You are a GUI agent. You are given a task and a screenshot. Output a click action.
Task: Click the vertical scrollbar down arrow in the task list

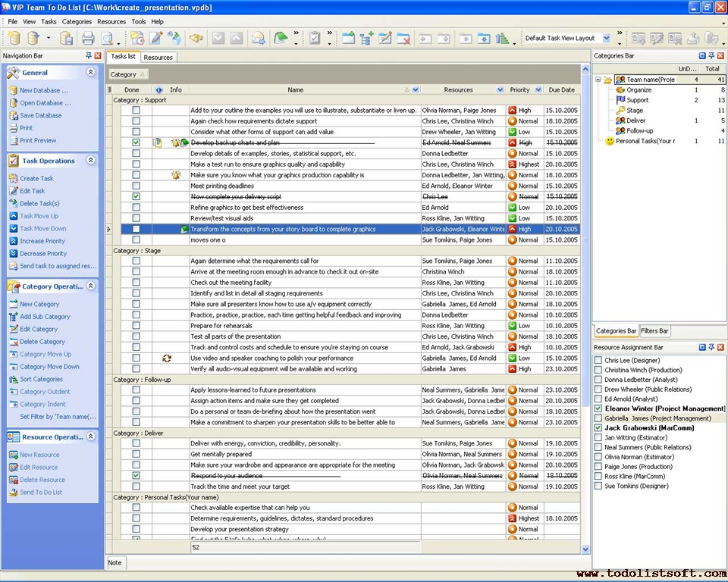tap(585, 547)
